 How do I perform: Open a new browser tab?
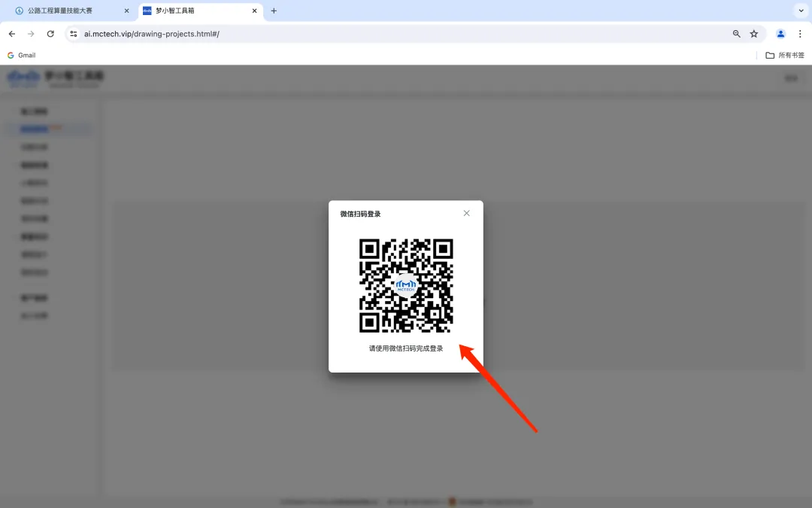pos(274,11)
